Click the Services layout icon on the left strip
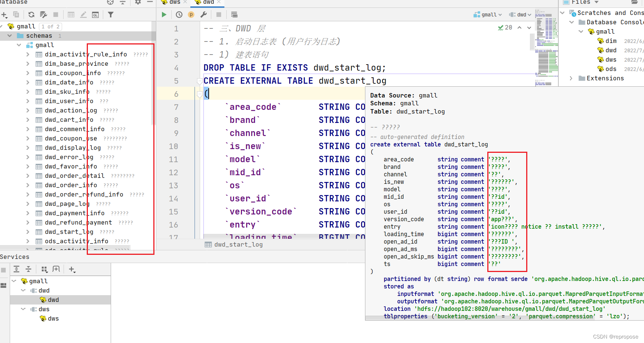The image size is (644, 343). [x=3, y=285]
